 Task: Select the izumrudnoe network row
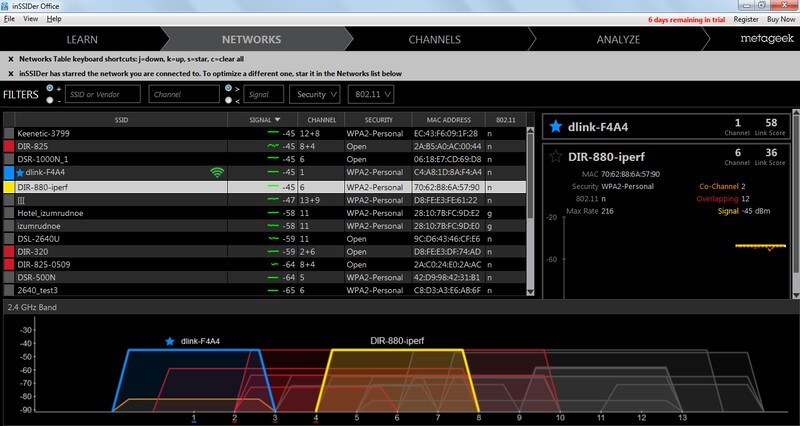265,226
